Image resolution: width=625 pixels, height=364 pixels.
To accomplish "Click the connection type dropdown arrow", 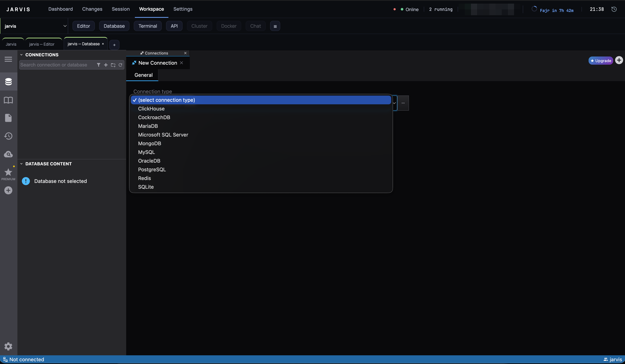I will (394, 103).
